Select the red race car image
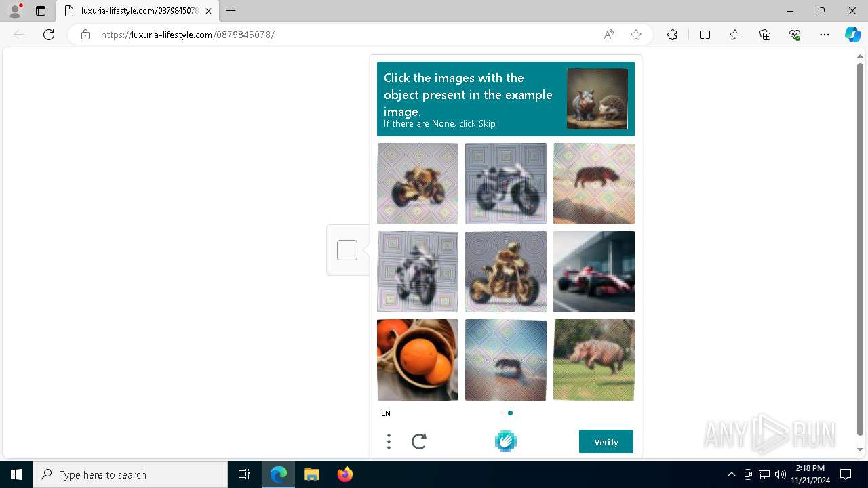This screenshot has width=868, height=488. tap(594, 272)
